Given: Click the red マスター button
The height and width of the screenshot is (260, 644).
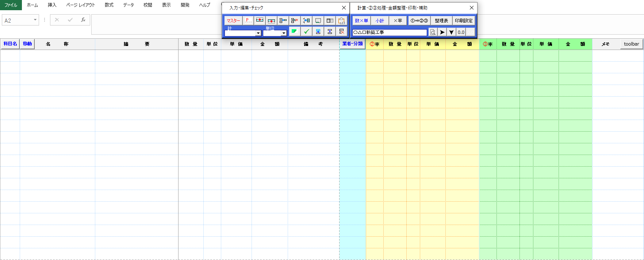Looking at the screenshot, I should (233, 21).
